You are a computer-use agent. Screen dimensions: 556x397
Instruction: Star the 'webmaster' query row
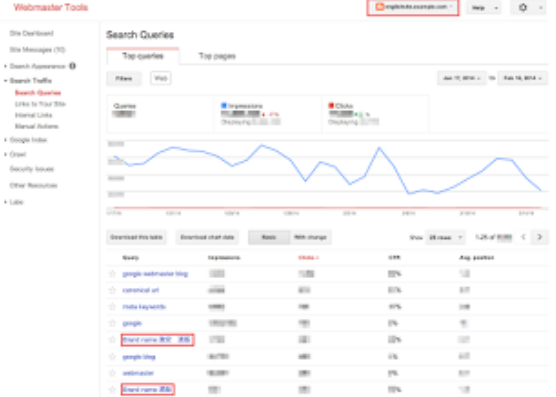point(112,373)
